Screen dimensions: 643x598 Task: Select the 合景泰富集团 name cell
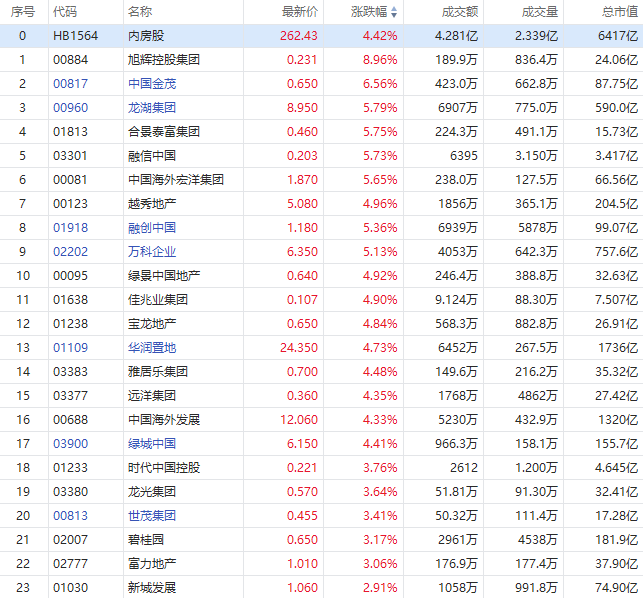click(164, 132)
